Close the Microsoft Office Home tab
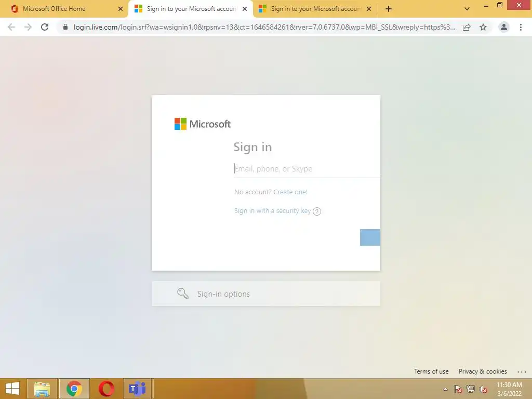This screenshot has width=532, height=399. (120, 9)
